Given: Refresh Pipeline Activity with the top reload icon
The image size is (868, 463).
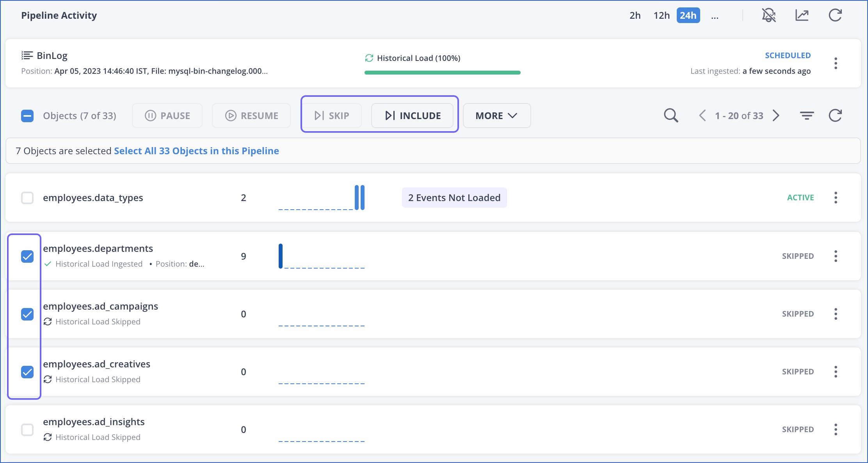Looking at the screenshot, I should tap(835, 16).
